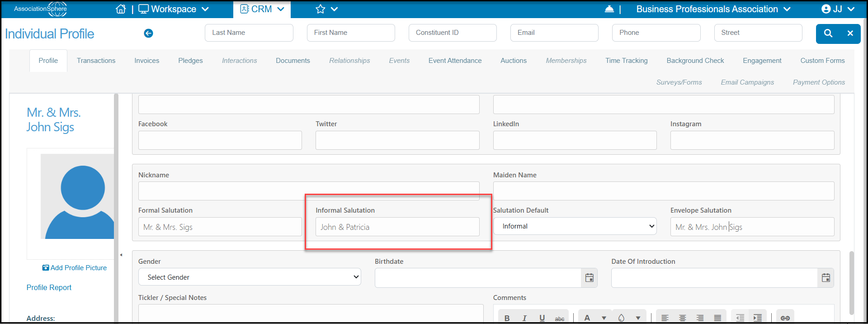The height and width of the screenshot is (324, 868).
Task: Open the JJ user account menu
Action: click(x=838, y=9)
